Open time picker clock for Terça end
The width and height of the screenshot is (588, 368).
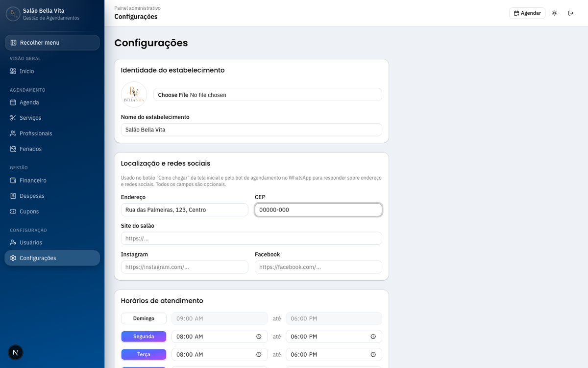(373, 354)
